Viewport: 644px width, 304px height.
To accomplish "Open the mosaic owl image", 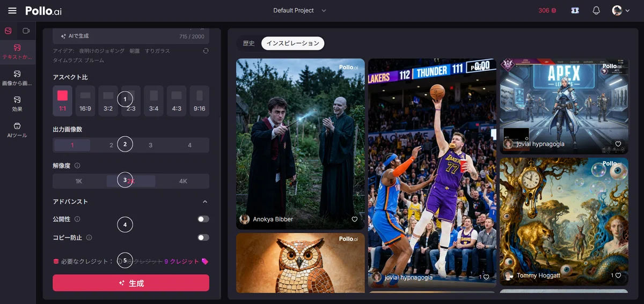I will tap(301, 263).
